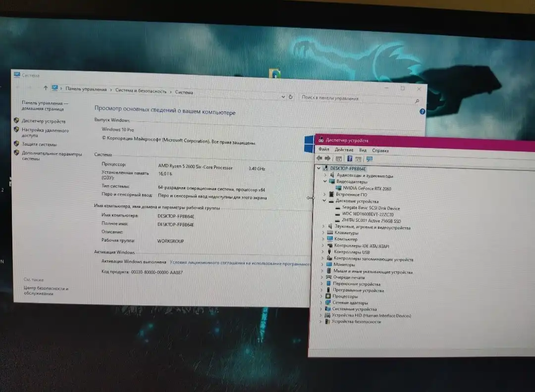Viewport: 535px width, 392px height.
Task: Click the Back arrow in Device Manager toolbar
Action: pyautogui.click(x=320, y=159)
